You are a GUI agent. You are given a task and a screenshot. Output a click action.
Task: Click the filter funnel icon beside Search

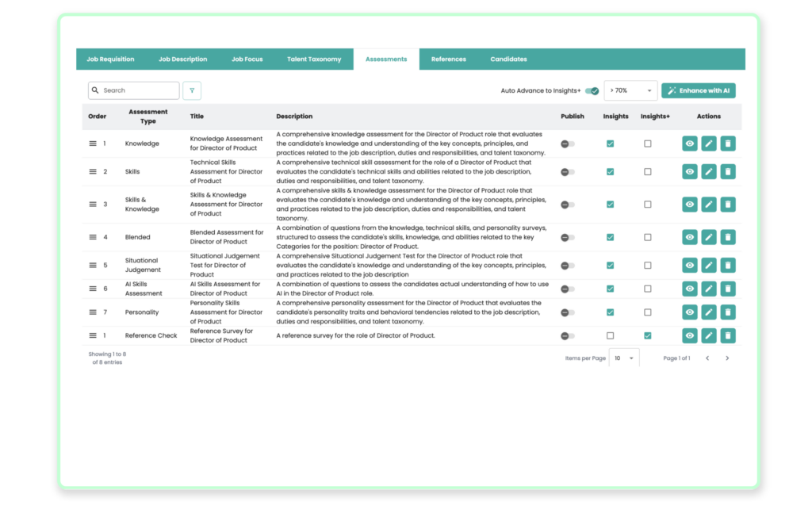[192, 90]
